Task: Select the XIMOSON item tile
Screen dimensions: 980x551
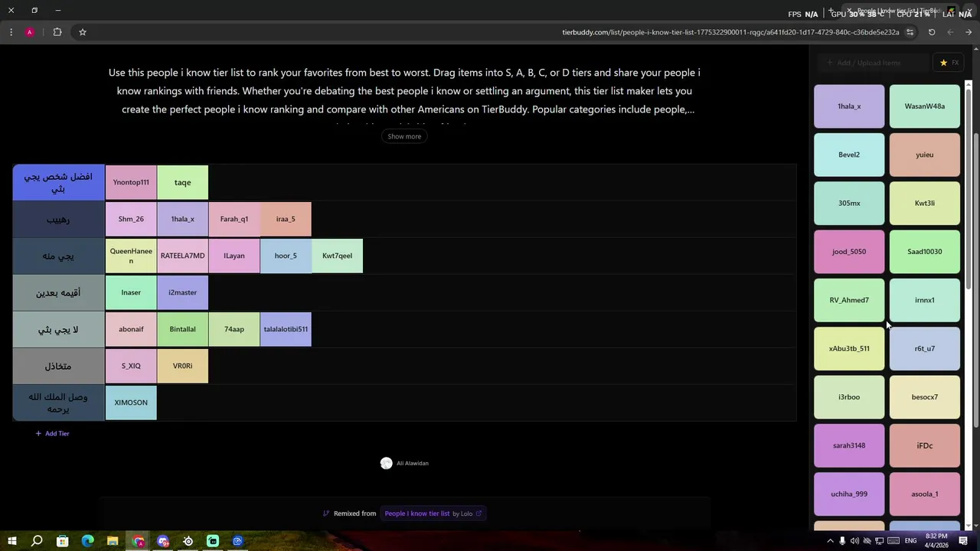Action: click(131, 403)
